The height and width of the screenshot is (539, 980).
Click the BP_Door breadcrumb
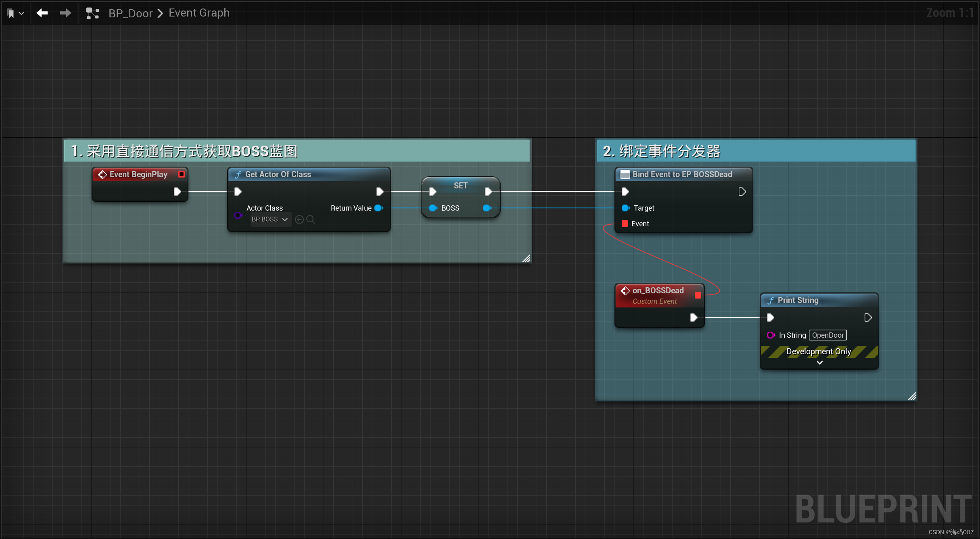pos(130,13)
